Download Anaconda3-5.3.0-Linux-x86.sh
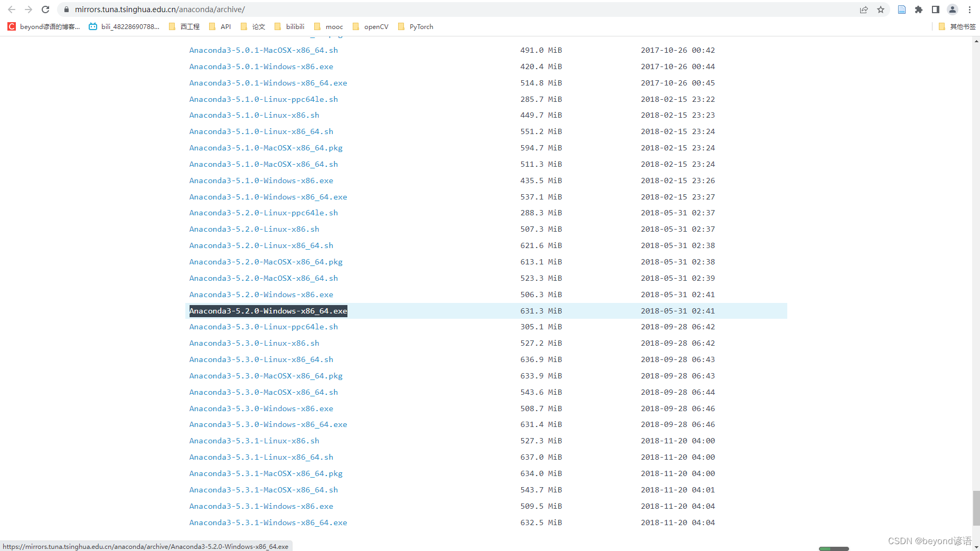 255,343
